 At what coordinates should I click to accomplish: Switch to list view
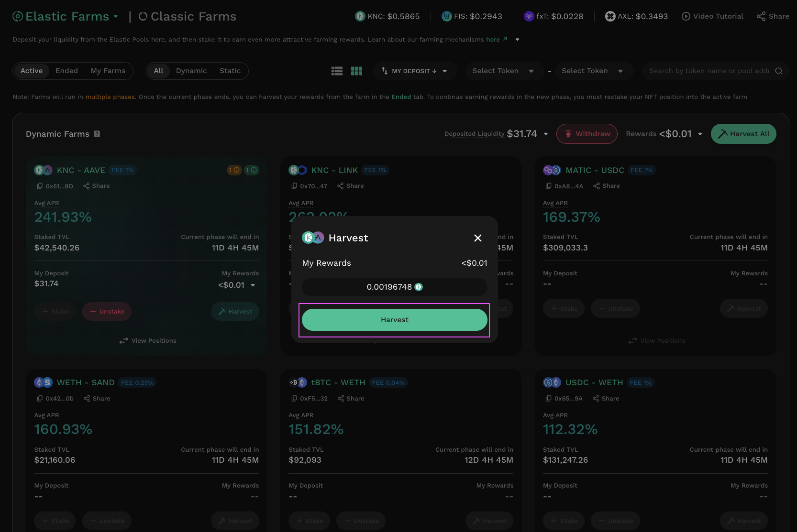(337, 71)
